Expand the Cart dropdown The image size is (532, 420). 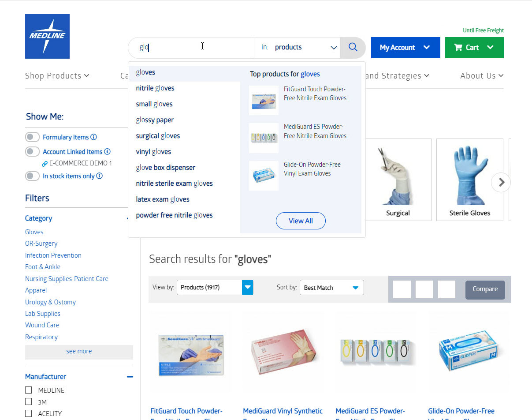click(474, 48)
